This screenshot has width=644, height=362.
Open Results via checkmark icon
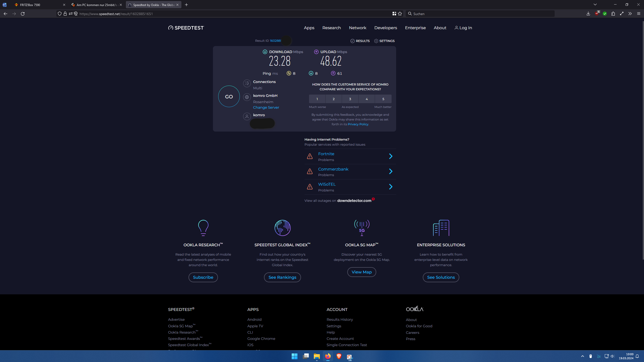(x=352, y=41)
